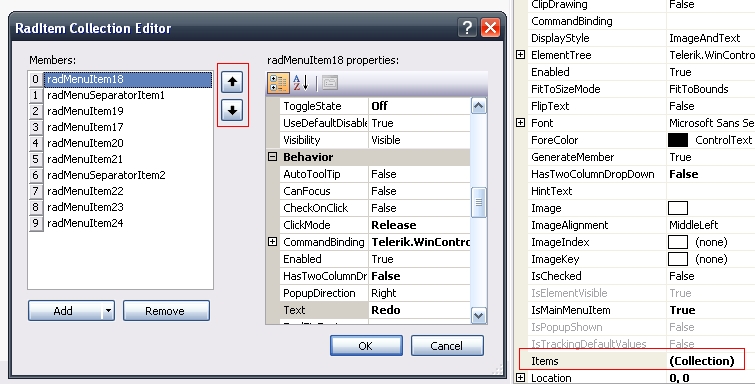Expand Location property in background panel
The height and width of the screenshot is (384, 755).
coord(521,378)
